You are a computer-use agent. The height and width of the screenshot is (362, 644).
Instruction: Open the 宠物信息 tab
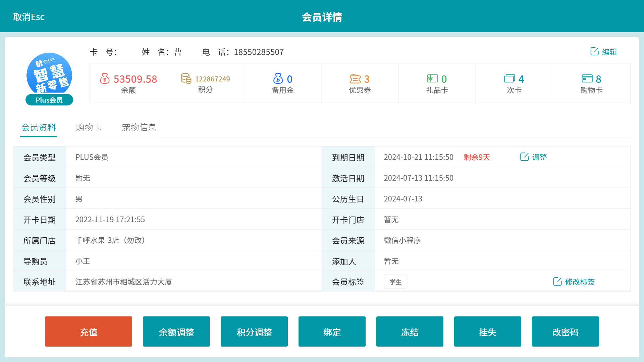point(139,127)
